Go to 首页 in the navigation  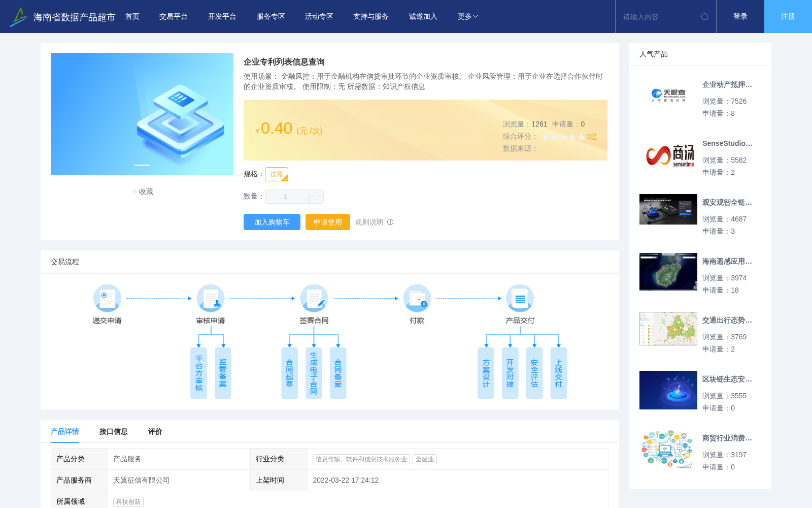pyautogui.click(x=132, y=17)
